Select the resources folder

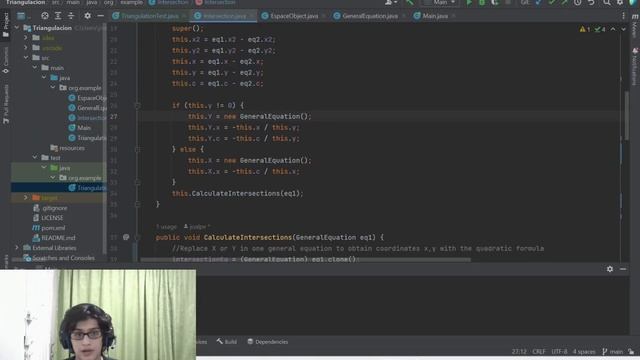coord(68,148)
